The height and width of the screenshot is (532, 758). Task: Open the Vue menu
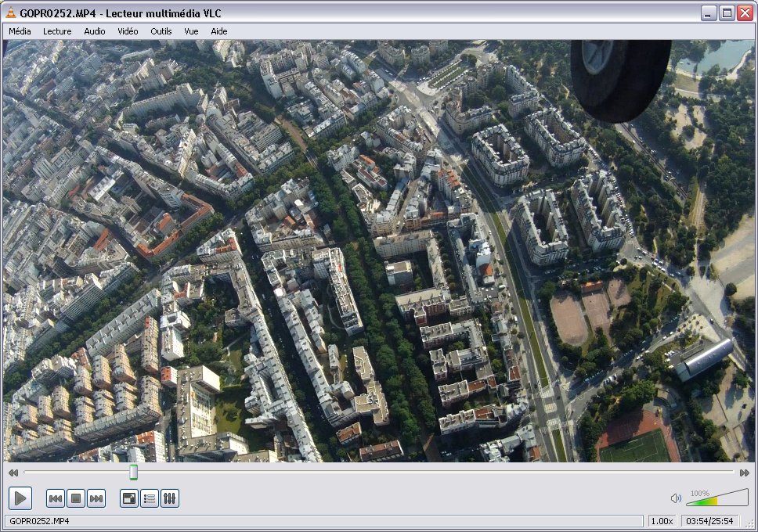coord(191,31)
